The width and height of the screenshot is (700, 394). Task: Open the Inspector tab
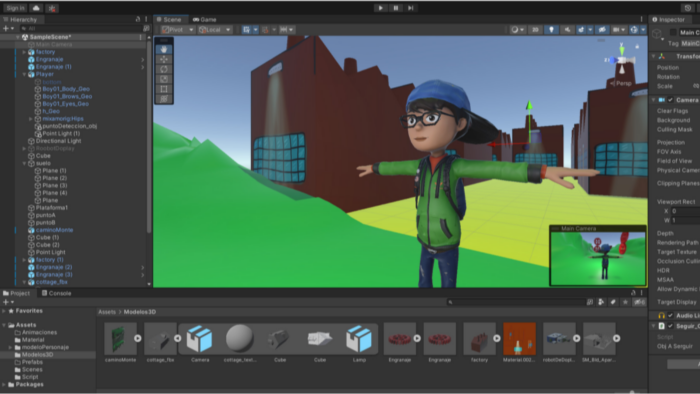click(x=668, y=19)
